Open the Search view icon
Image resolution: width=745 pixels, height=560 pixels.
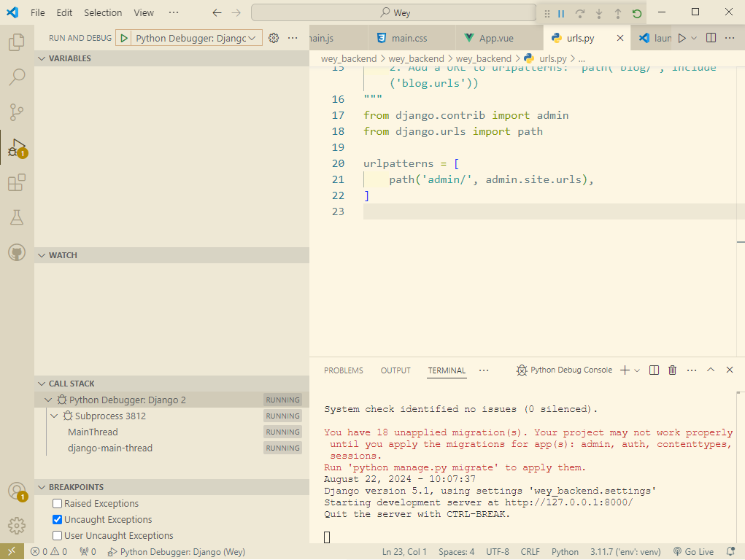coord(16,77)
